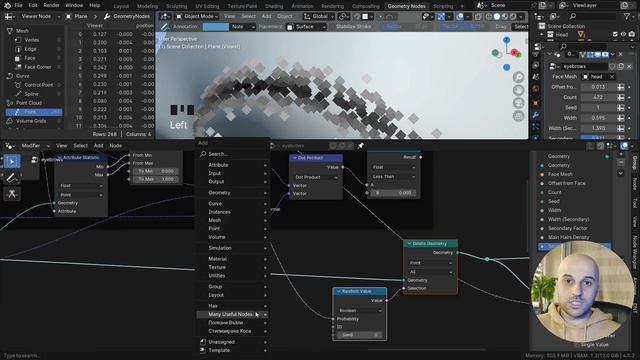Click the Blender logo menu

7,5
